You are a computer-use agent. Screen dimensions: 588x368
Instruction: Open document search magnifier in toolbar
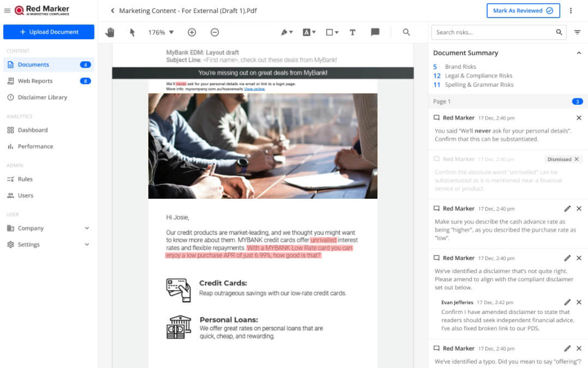coord(406,32)
